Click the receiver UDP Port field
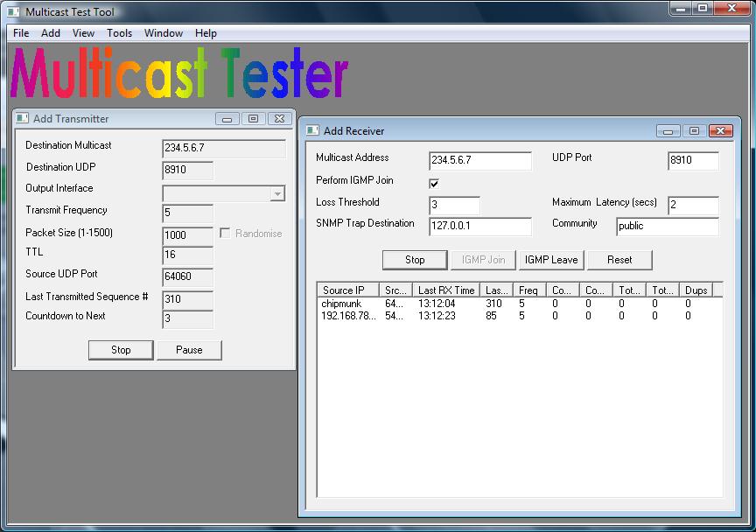Viewport: 756px width, 532px height. [x=693, y=160]
